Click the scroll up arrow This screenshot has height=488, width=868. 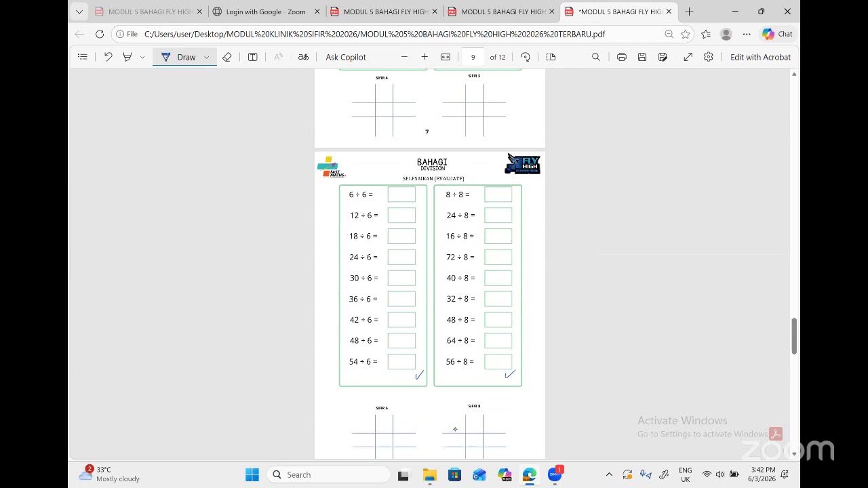(x=794, y=73)
